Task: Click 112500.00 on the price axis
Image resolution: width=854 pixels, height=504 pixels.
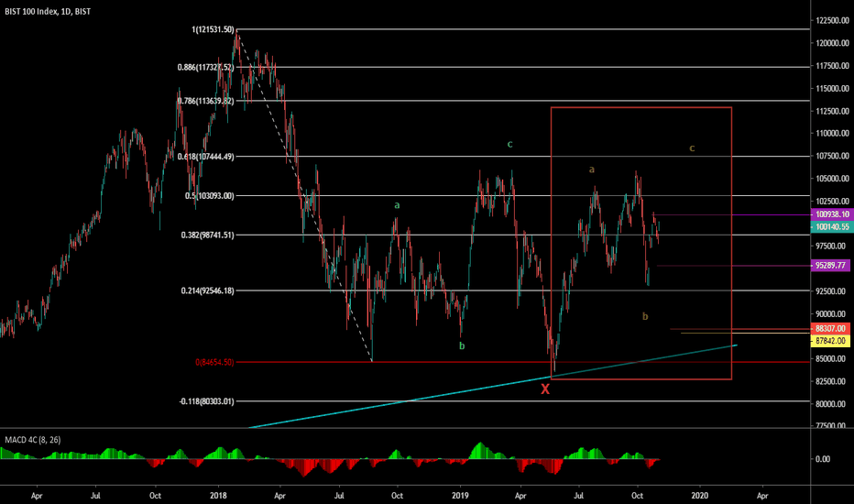Action: point(833,111)
